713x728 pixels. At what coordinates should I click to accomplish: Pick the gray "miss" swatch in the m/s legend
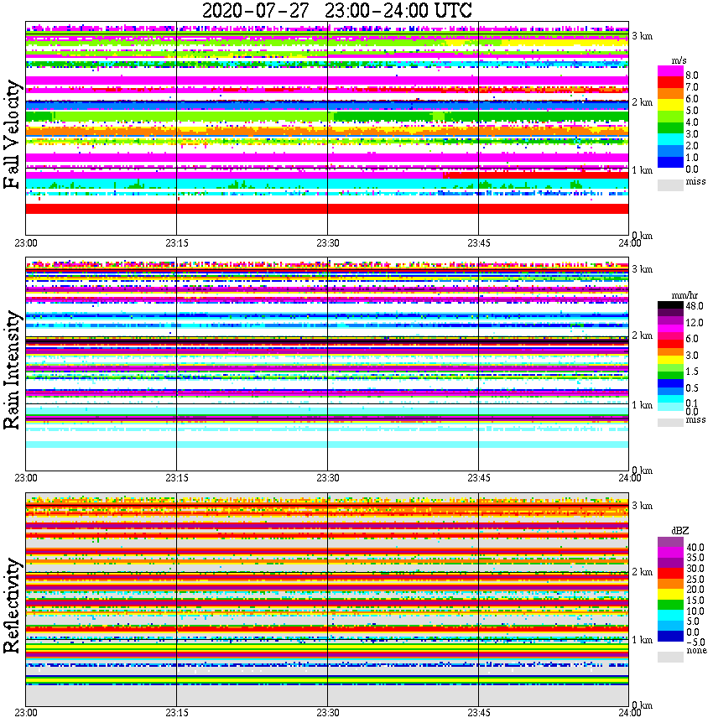pos(670,185)
